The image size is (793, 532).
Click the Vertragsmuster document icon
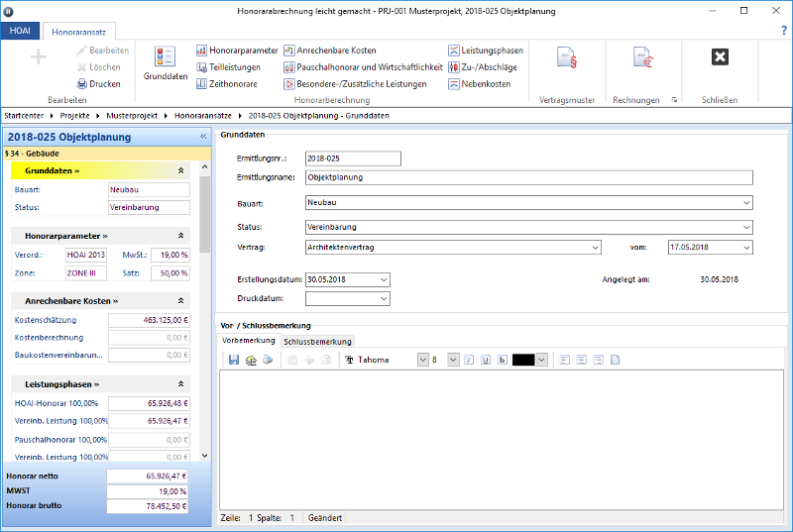tap(567, 57)
